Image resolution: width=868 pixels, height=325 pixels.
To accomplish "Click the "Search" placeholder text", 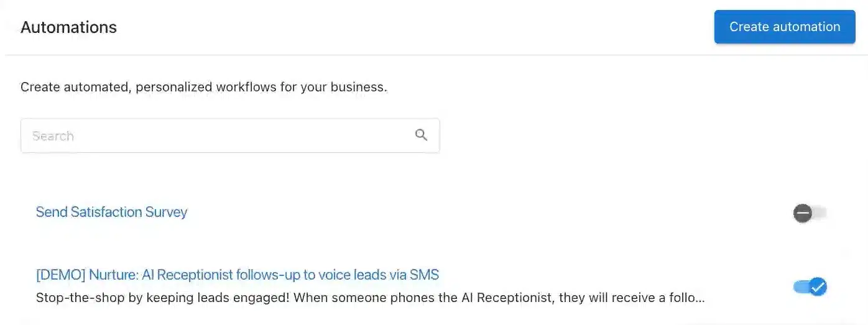I will (53, 136).
